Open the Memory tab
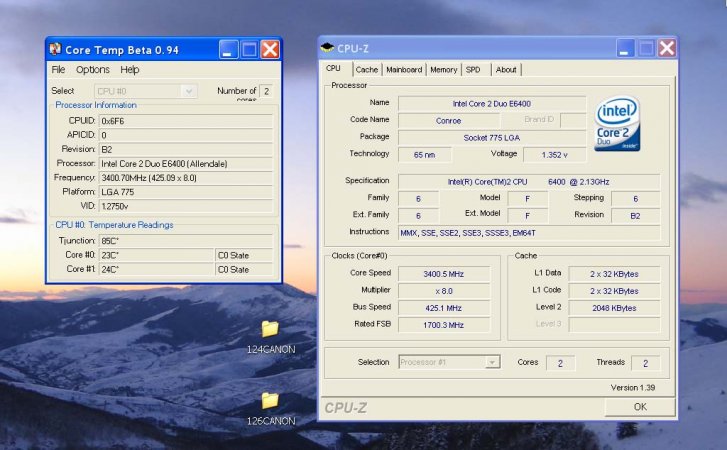 click(x=444, y=70)
